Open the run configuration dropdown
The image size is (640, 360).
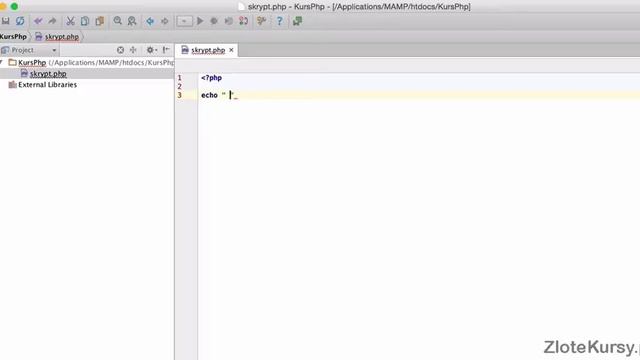(x=184, y=21)
